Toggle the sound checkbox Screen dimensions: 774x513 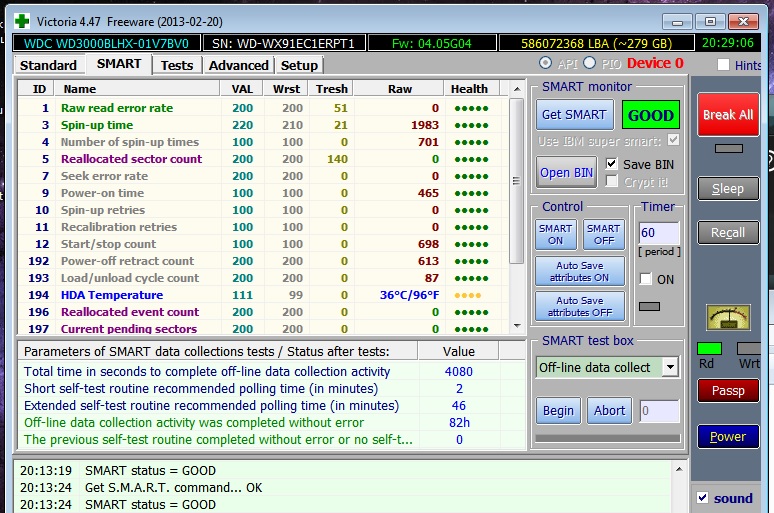[702, 498]
